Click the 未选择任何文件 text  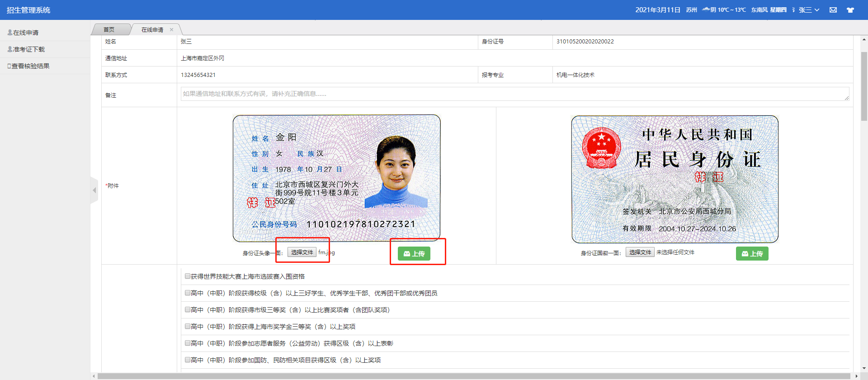[x=675, y=252]
